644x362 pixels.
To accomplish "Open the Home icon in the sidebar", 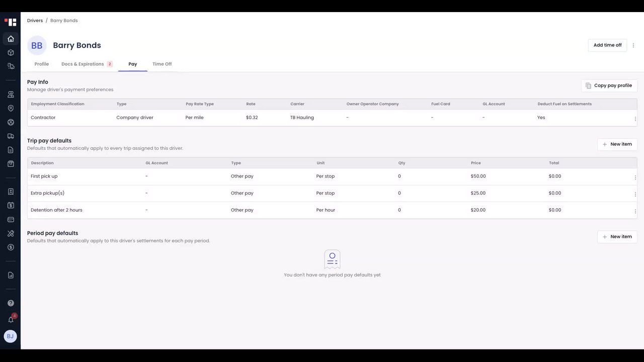I will (x=11, y=39).
